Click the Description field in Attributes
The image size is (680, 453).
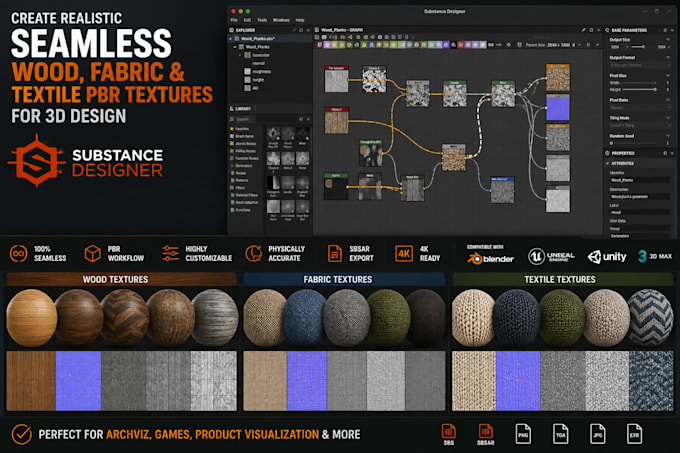(640, 196)
